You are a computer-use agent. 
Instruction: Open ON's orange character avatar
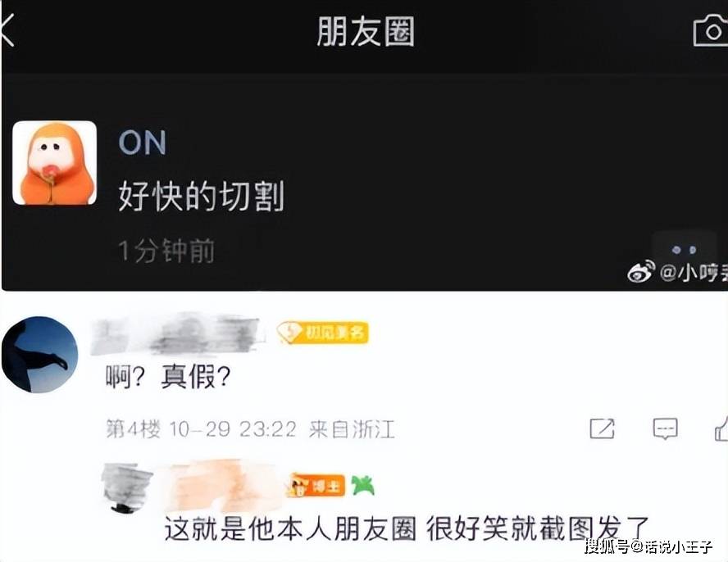click(x=54, y=163)
